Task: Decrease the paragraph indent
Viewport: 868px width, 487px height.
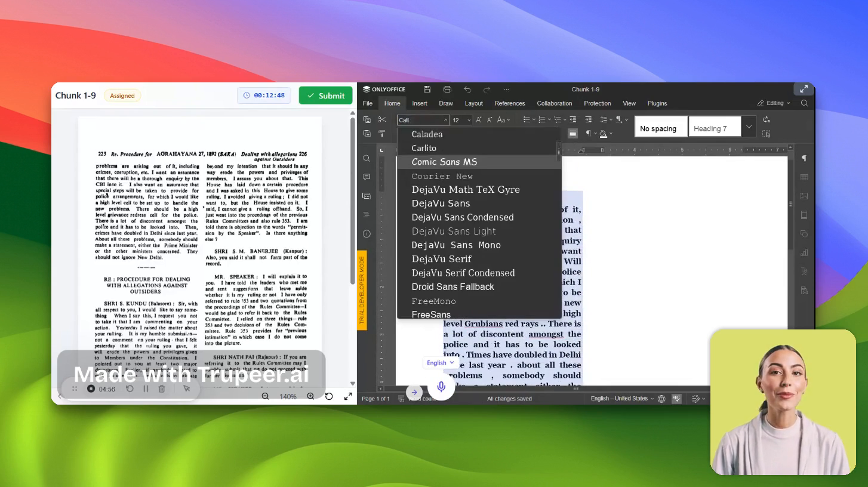Action: (x=573, y=120)
